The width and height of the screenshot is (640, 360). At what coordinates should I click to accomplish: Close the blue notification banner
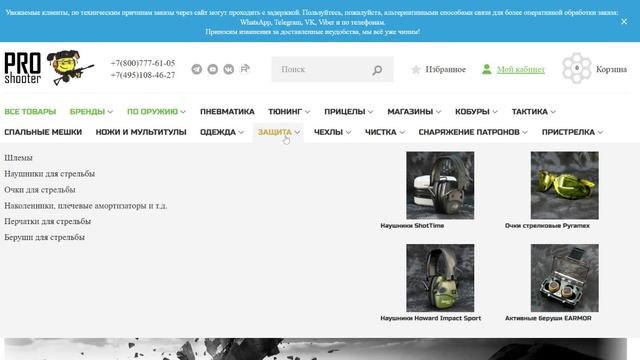624,22
